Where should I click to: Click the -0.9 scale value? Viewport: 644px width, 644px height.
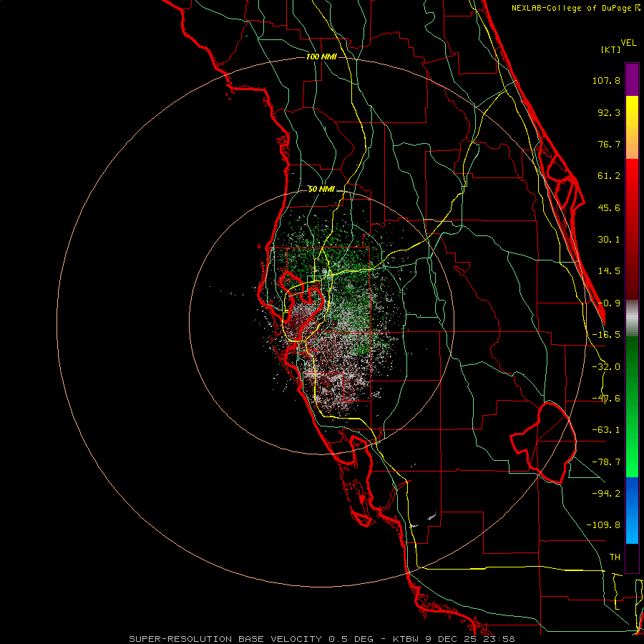609,303
